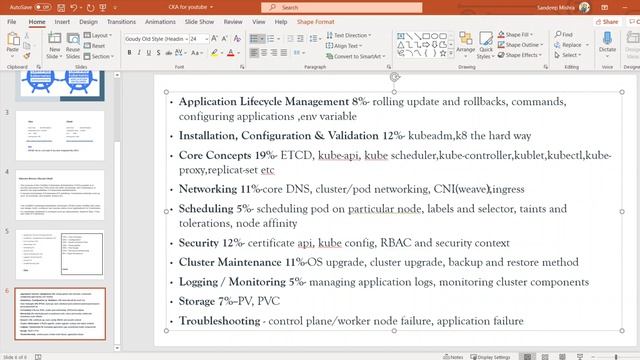Image resolution: width=640 pixels, height=360 pixels.
Task: Toggle the bullet list button
Action: pyautogui.click(x=254, y=39)
